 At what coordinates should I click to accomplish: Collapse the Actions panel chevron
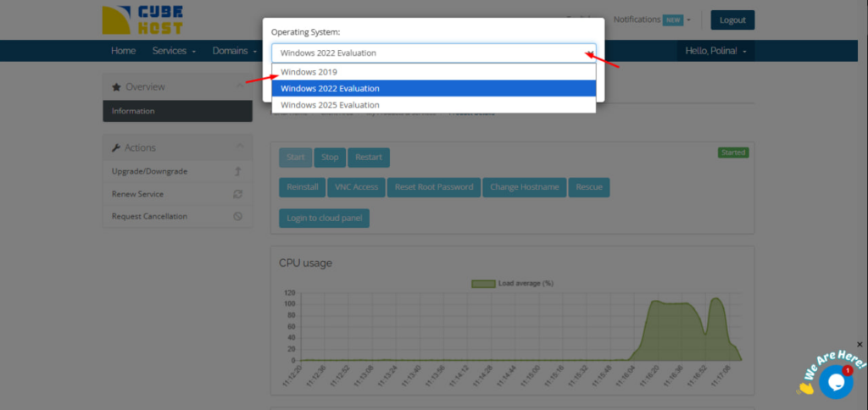[238, 147]
